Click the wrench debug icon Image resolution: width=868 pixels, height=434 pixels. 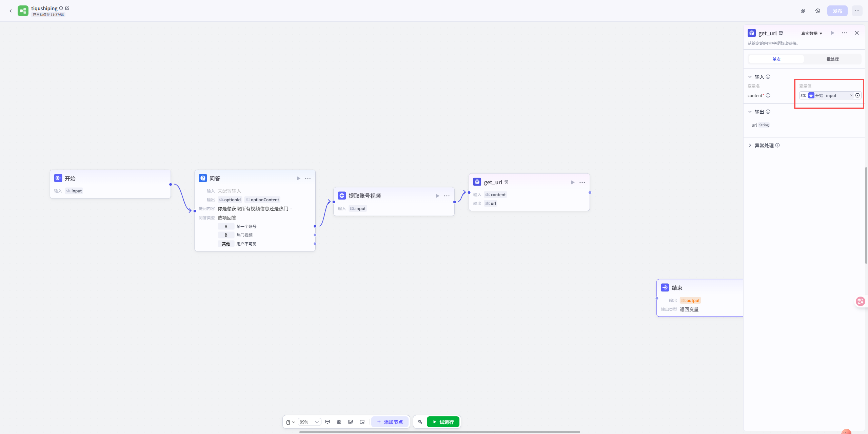[420, 422]
